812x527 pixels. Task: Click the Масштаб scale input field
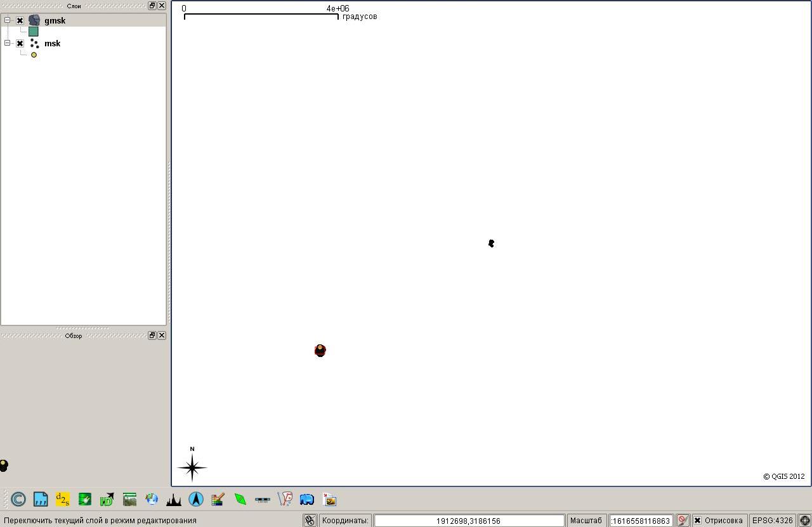641,521
